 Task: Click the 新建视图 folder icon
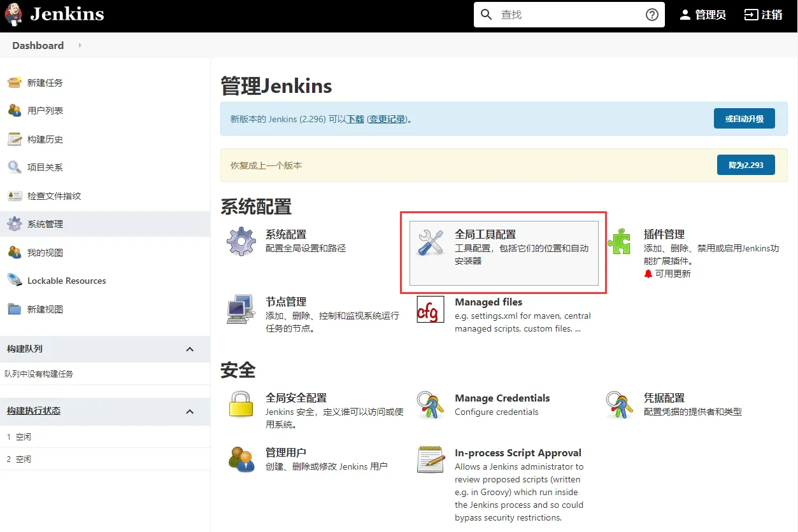[x=14, y=309]
